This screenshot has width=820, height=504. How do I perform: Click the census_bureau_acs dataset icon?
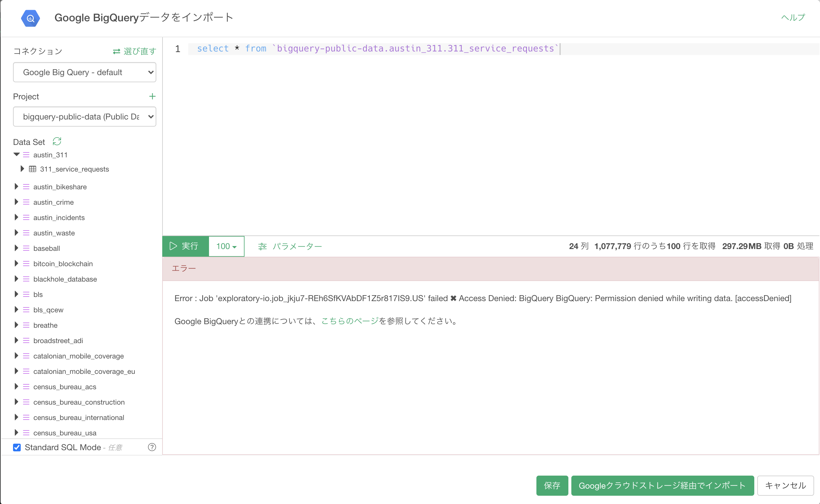(26, 387)
